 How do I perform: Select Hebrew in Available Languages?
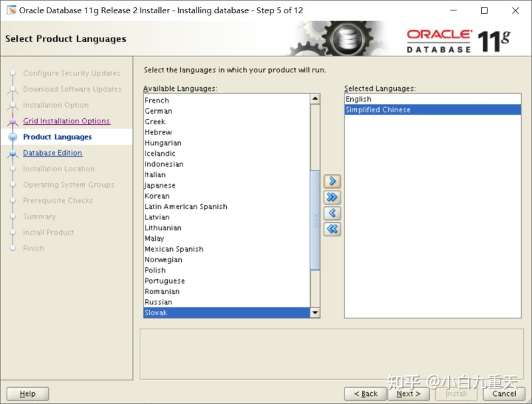[x=227, y=132]
